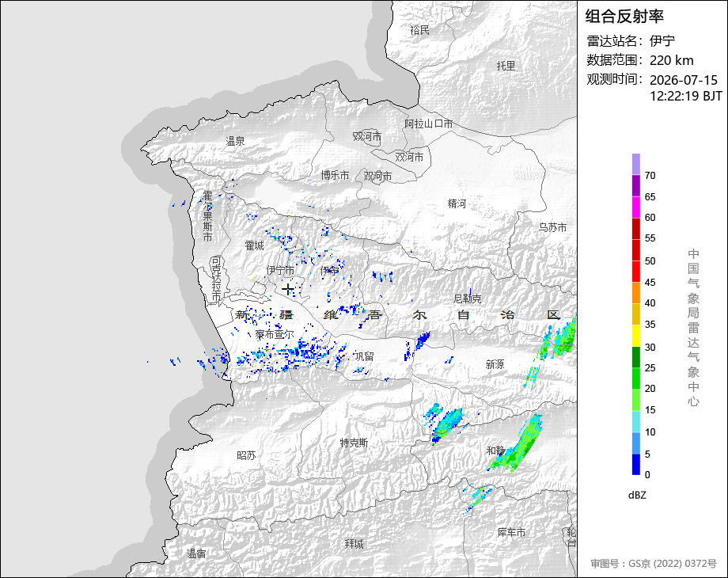This screenshot has width=728, height=578.
Task: Click the 昭苏 county label
Action: coord(246,455)
